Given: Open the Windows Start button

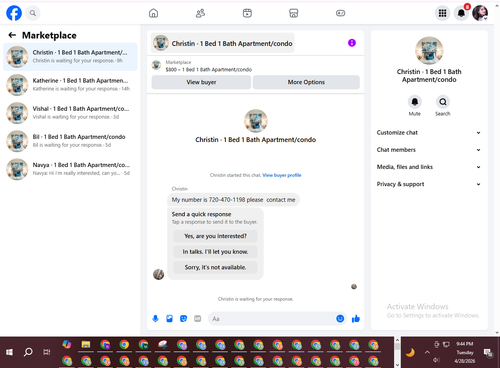Looking at the screenshot, I should 9,352.
